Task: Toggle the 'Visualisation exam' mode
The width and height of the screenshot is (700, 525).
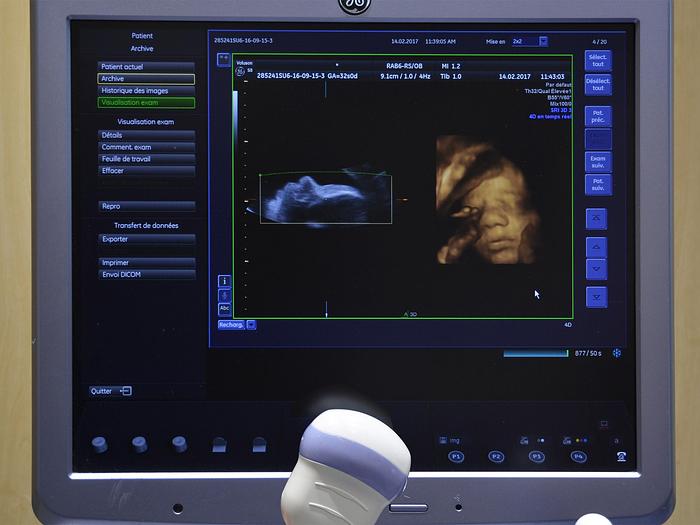Action: 146,102
